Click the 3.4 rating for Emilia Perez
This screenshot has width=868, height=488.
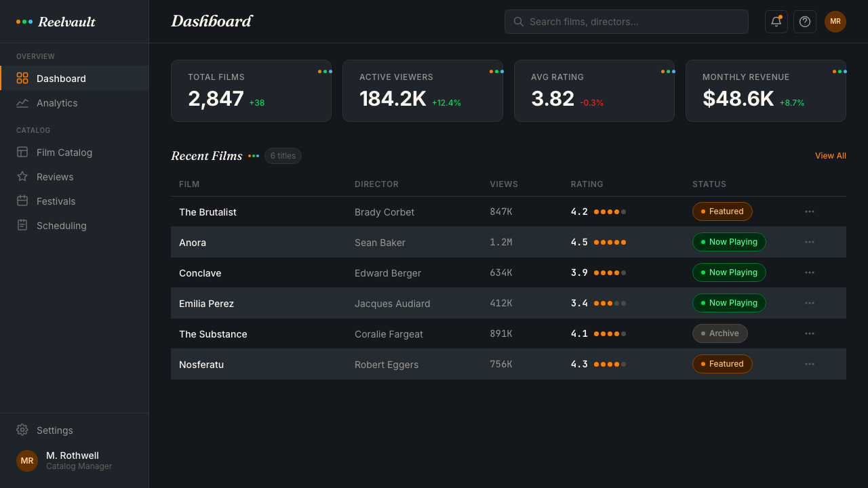coord(579,303)
